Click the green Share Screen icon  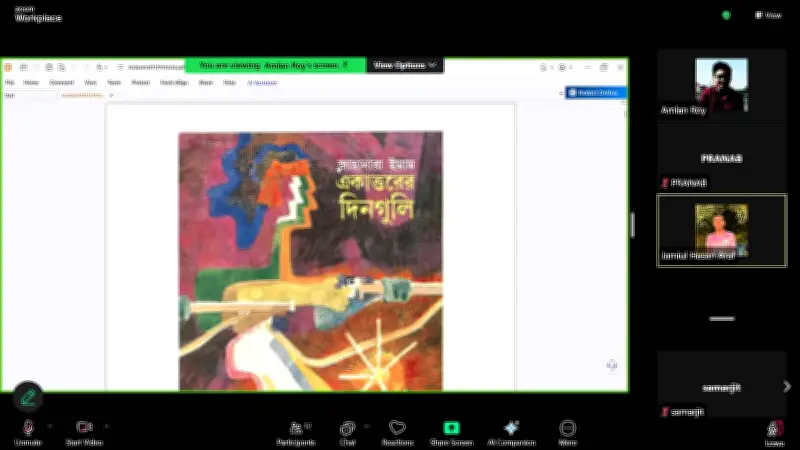451,428
